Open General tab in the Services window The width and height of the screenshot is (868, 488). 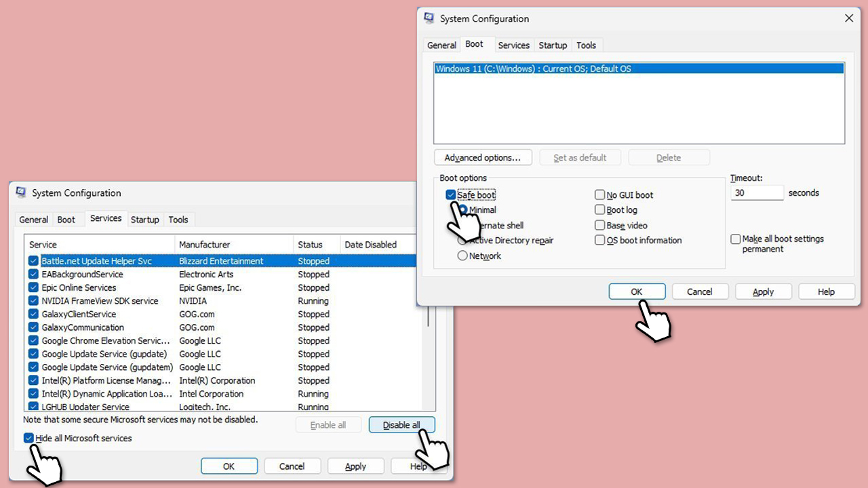[33, 220]
